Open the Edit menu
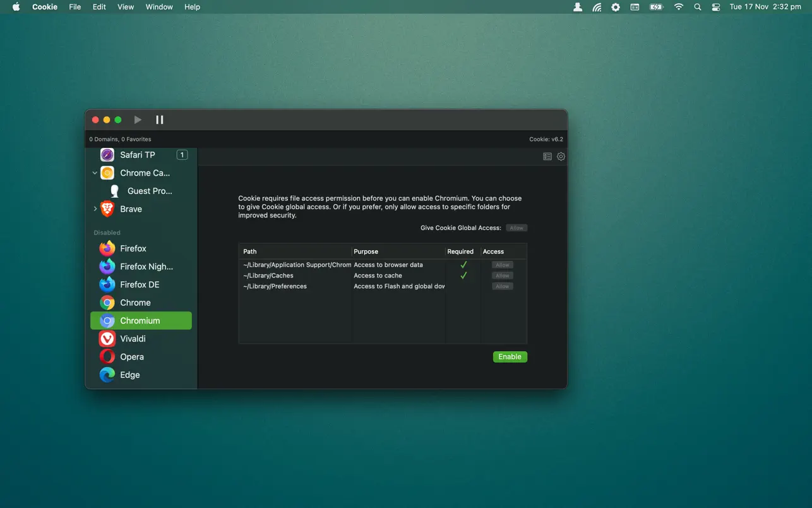 [x=99, y=7]
